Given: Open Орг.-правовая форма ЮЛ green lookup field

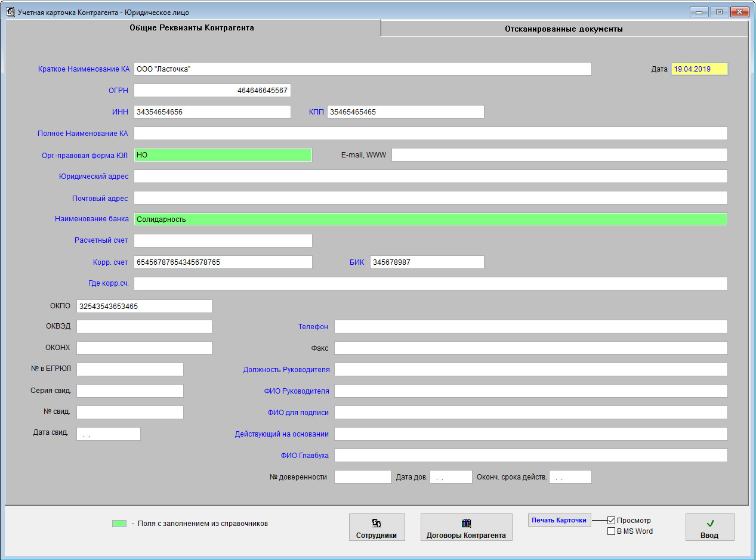Looking at the screenshot, I should pyautogui.click(x=223, y=155).
